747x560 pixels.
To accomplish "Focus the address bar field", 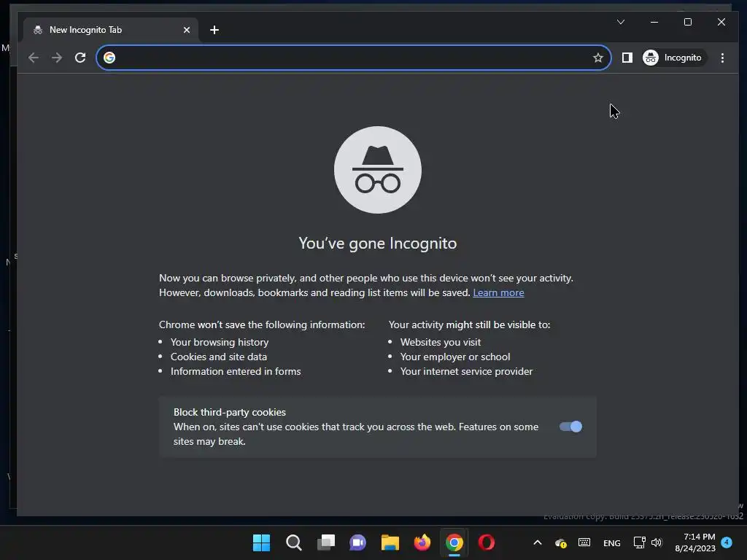I will [x=354, y=58].
